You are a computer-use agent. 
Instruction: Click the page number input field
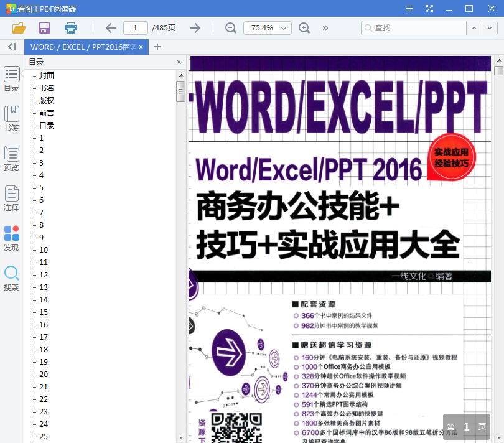[x=135, y=28]
